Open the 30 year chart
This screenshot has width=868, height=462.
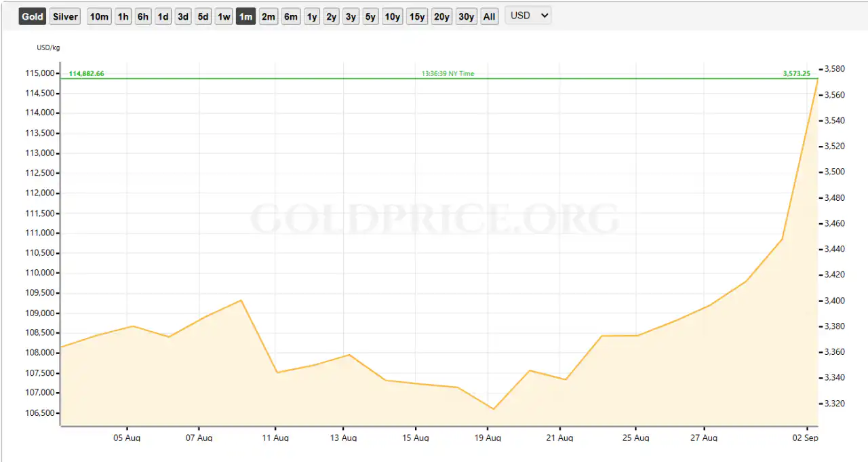click(466, 16)
